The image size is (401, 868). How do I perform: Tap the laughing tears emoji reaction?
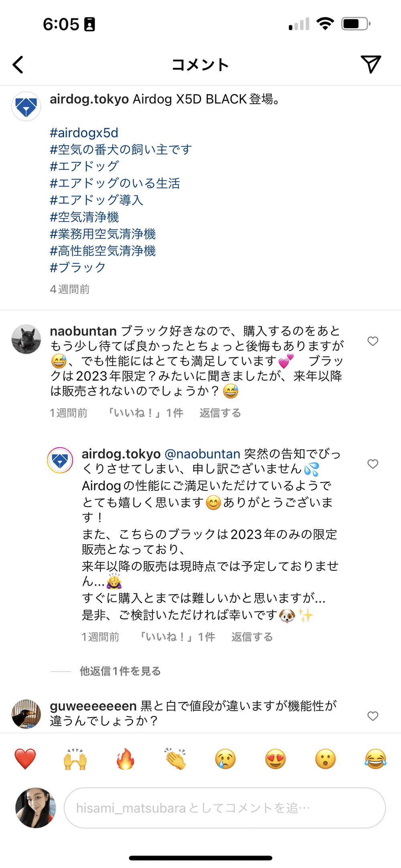375,759
